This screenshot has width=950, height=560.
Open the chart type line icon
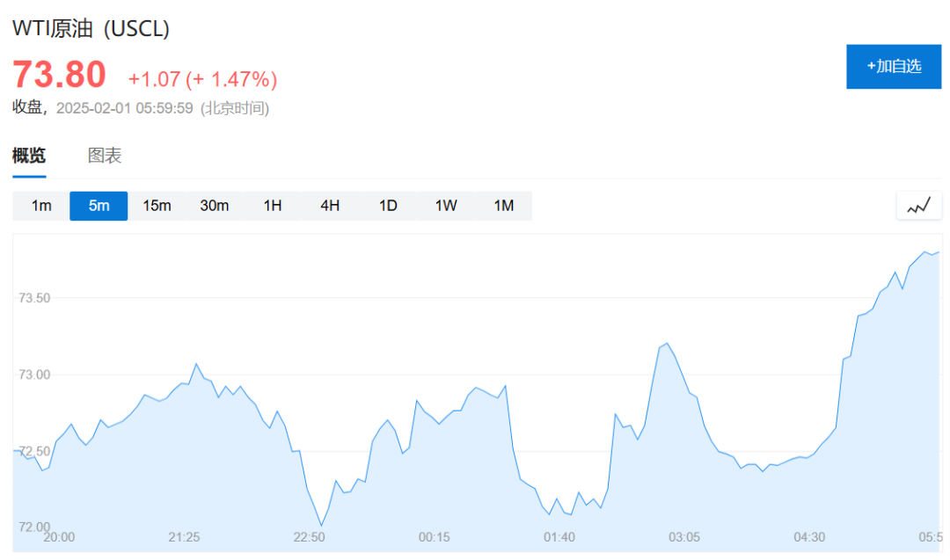pyautogui.click(x=918, y=206)
